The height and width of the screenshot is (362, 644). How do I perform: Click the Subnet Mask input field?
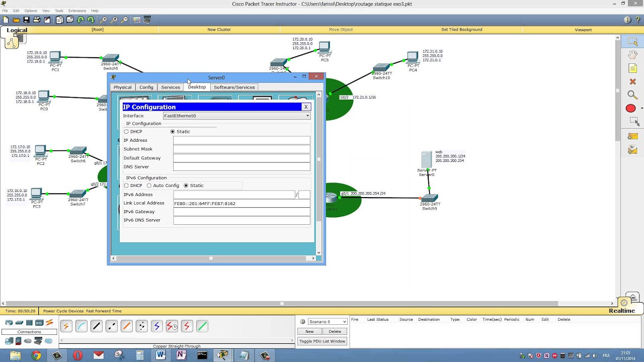(x=242, y=149)
